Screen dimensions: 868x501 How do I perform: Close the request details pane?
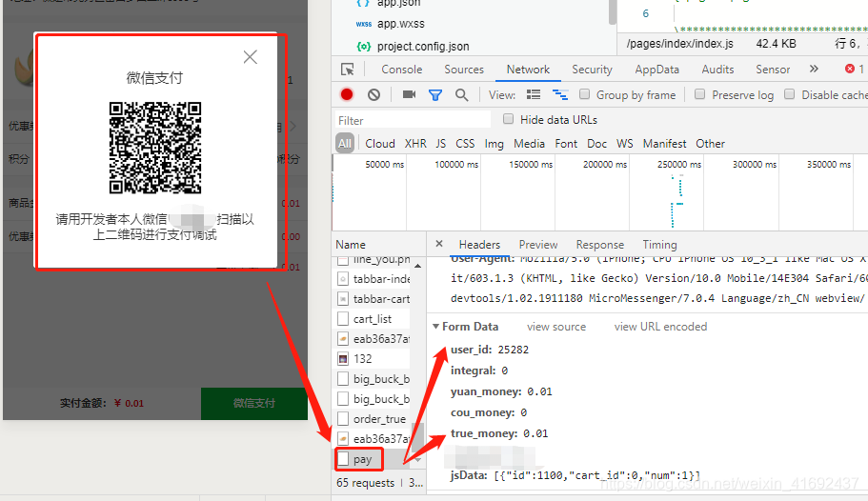coord(439,244)
